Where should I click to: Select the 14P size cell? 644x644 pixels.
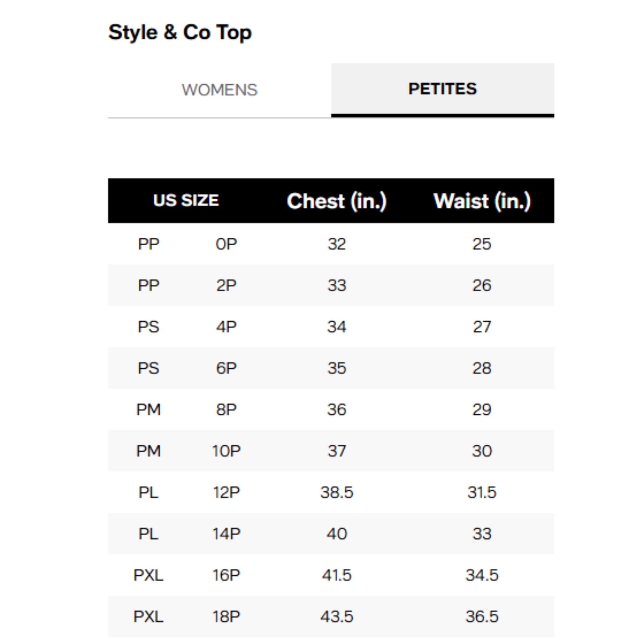tap(226, 534)
